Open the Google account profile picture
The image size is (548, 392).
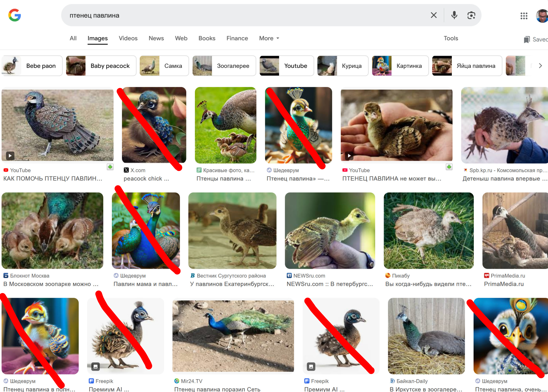click(542, 16)
